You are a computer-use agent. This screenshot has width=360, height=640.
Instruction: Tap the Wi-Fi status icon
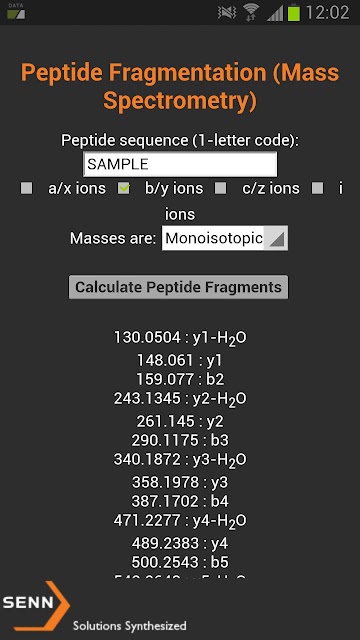click(251, 13)
